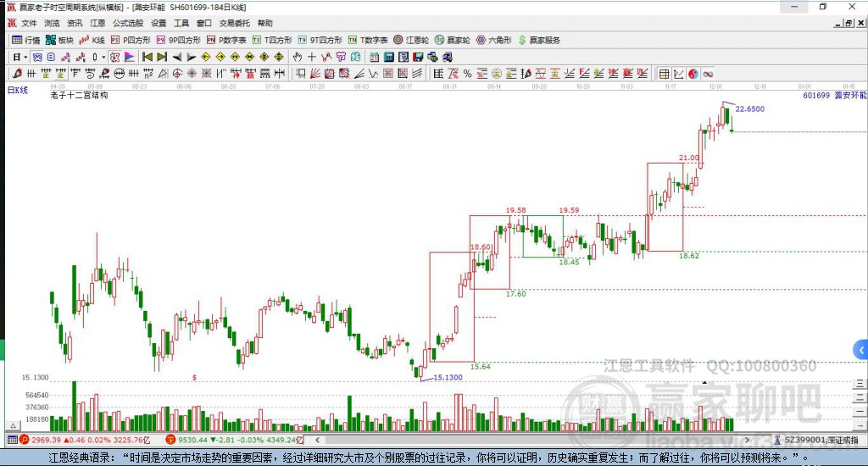This screenshot has width=868, height=466.
Task: Open the 江恩 menu
Action: click(97, 23)
